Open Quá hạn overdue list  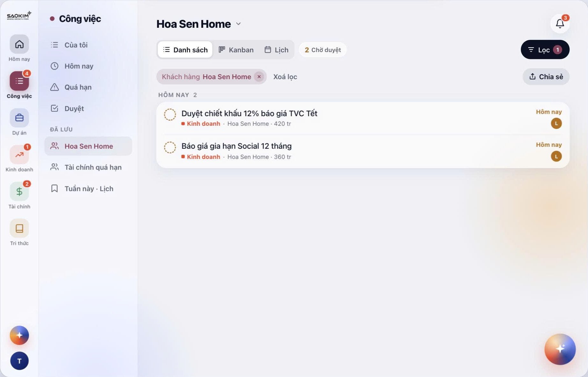click(x=88, y=87)
